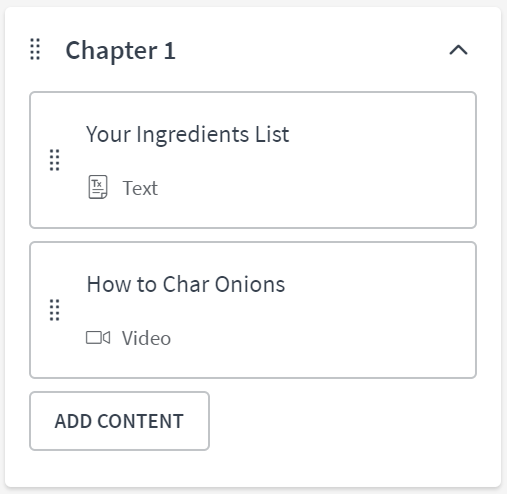Click the Text document type icon

point(98,187)
